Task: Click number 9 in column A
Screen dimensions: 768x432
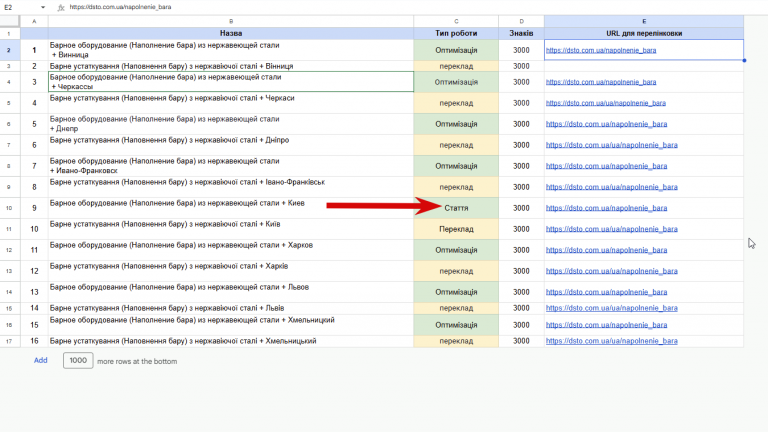Action: [x=34, y=208]
